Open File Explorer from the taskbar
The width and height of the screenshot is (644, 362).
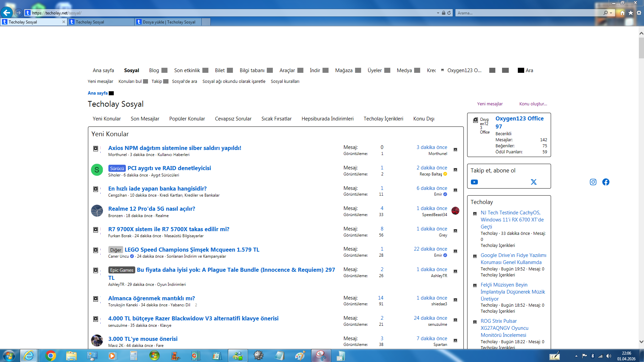click(x=71, y=356)
